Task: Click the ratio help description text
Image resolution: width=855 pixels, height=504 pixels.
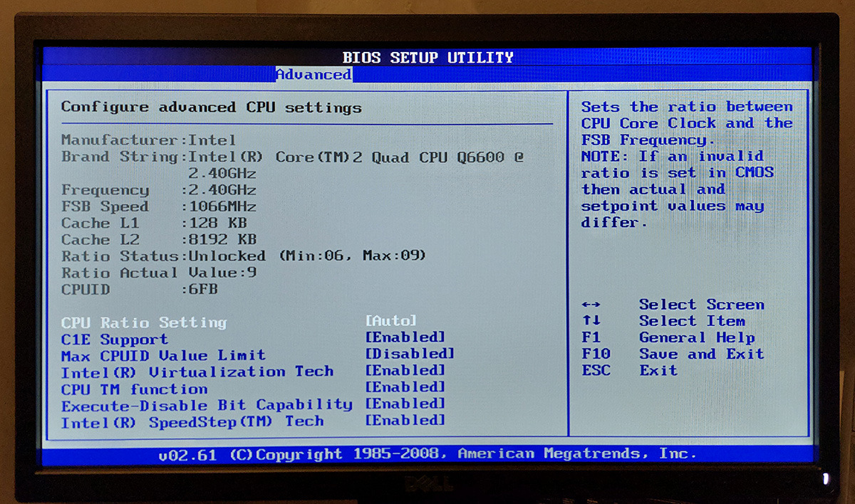Action: tap(687, 164)
